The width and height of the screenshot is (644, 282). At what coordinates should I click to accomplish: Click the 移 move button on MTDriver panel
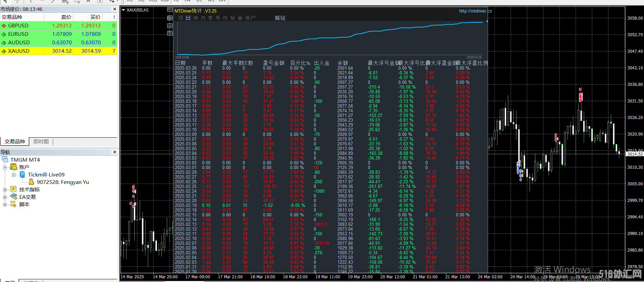coord(170,18)
